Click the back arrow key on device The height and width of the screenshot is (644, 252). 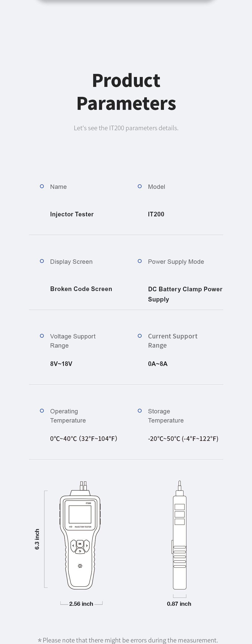[x=80, y=551]
